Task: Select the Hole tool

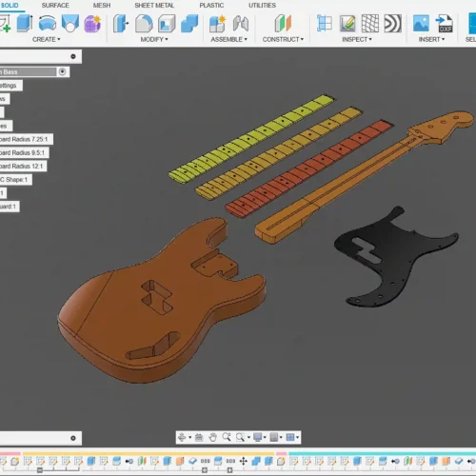Action: pos(70,23)
